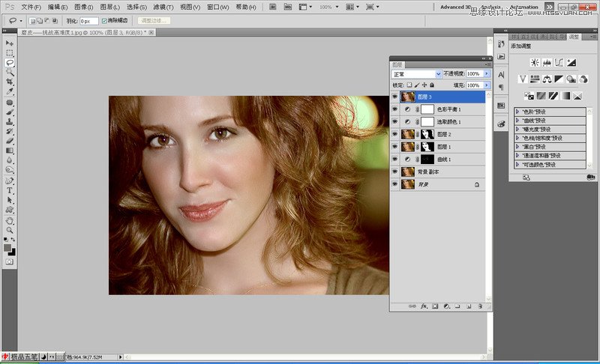The height and width of the screenshot is (364, 600).
Task: Click the Brightness/Contrast sun adjustment icon
Action: pos(535,63)
